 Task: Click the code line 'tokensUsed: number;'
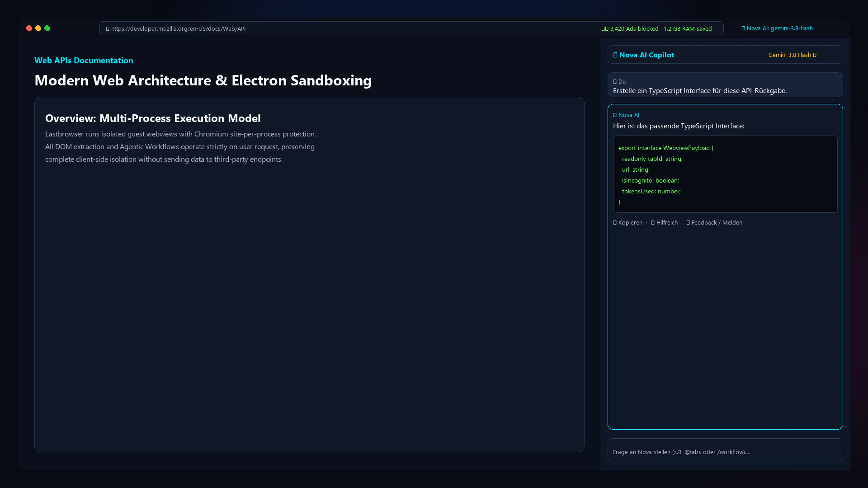click(x=651, y=191)
